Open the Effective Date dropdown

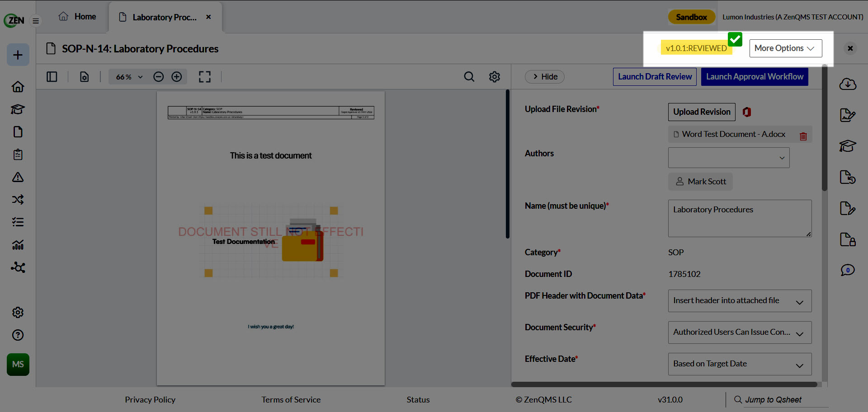click(x=740, y=364)
